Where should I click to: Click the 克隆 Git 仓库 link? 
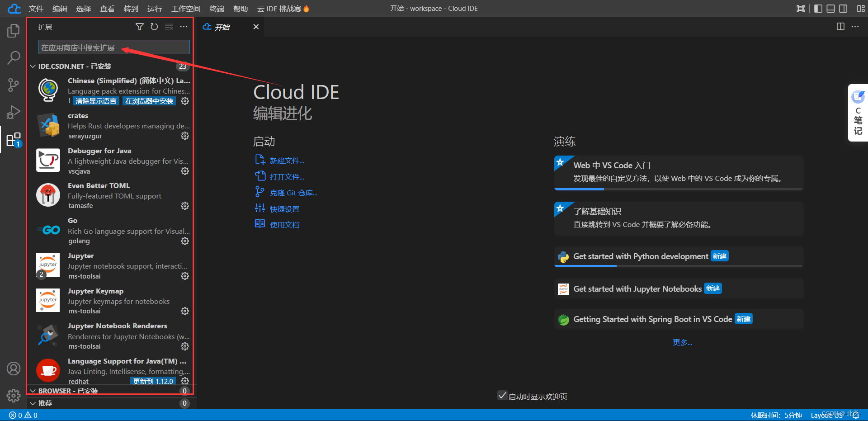click(293, 193)
